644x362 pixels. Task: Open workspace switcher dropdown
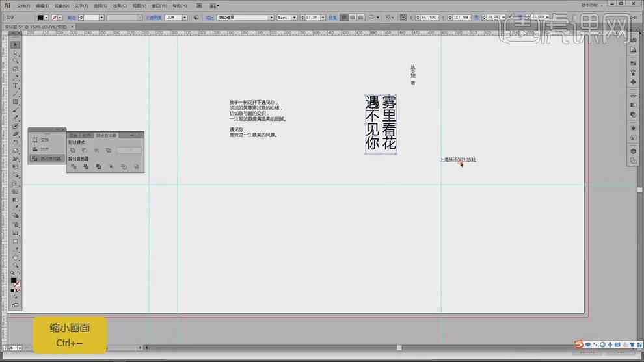tap(592, 5)
